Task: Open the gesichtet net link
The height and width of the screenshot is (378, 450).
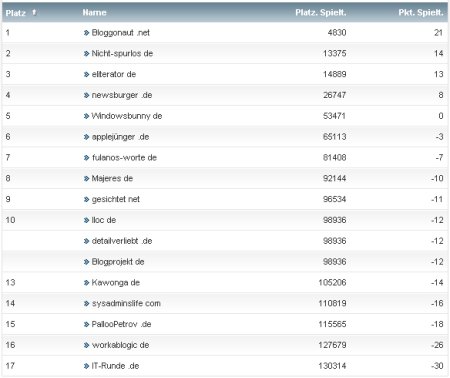Action: 116,199
